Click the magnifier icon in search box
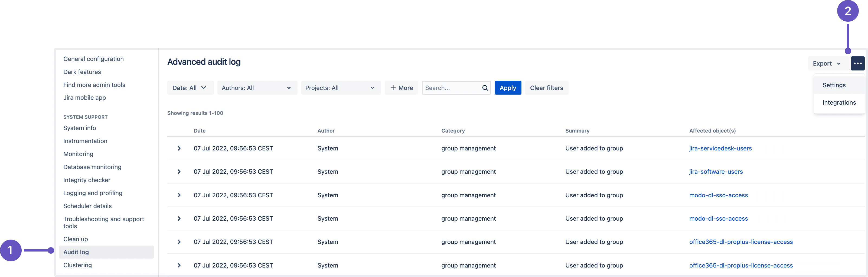This screenshot has height=277, width=868. point(485,88)
